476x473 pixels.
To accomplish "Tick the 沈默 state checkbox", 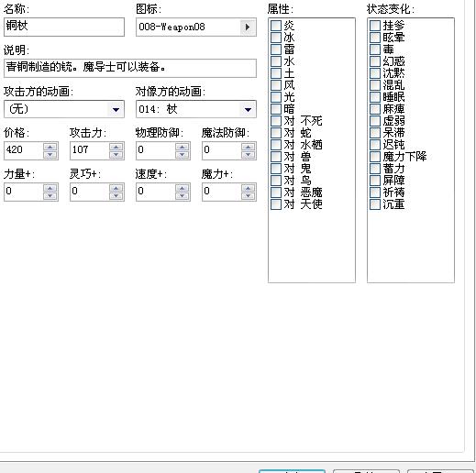I will tap(375, 73).
